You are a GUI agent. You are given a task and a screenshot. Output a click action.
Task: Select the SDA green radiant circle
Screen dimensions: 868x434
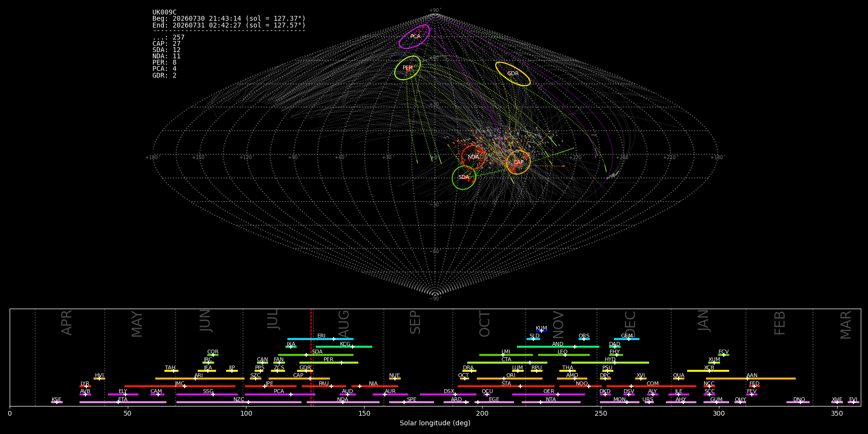(464, 177)
